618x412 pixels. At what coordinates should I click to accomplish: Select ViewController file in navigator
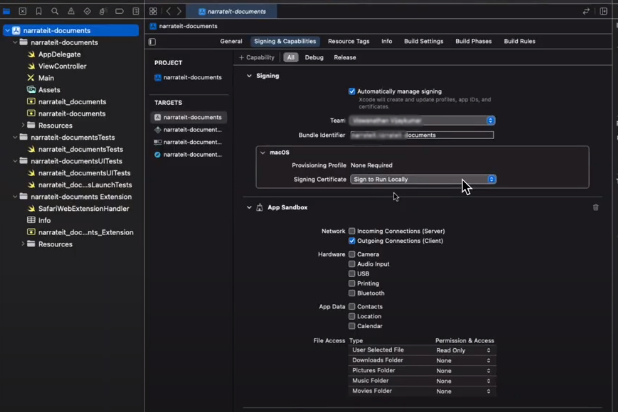coord(62,66)
